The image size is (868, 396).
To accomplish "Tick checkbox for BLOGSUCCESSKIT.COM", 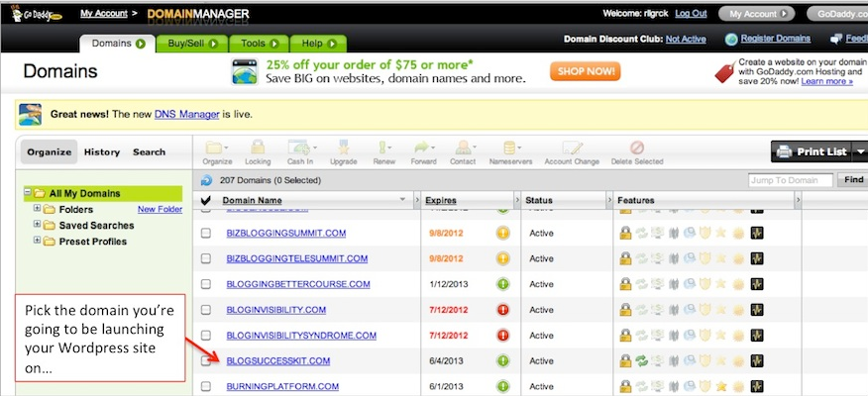I will point(206,361).
